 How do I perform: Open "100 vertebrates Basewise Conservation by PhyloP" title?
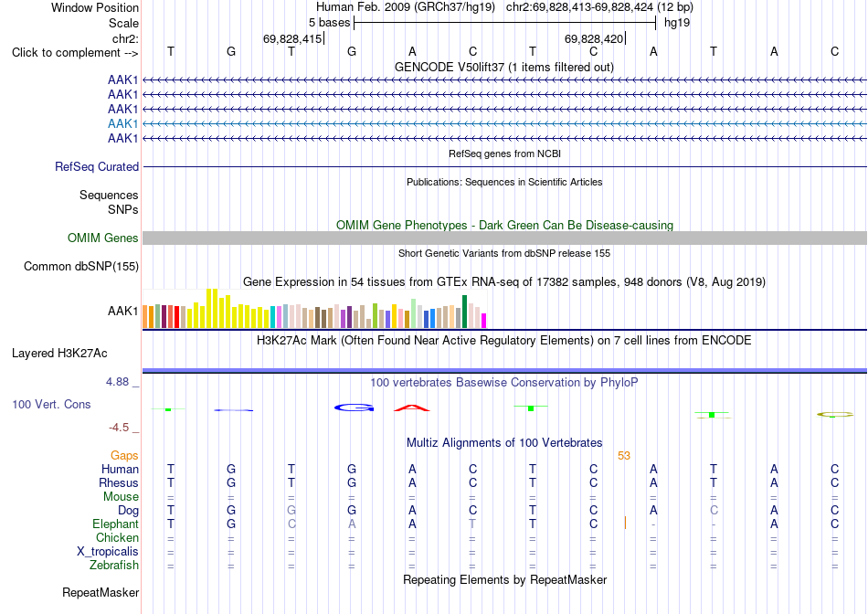[503, 382]
